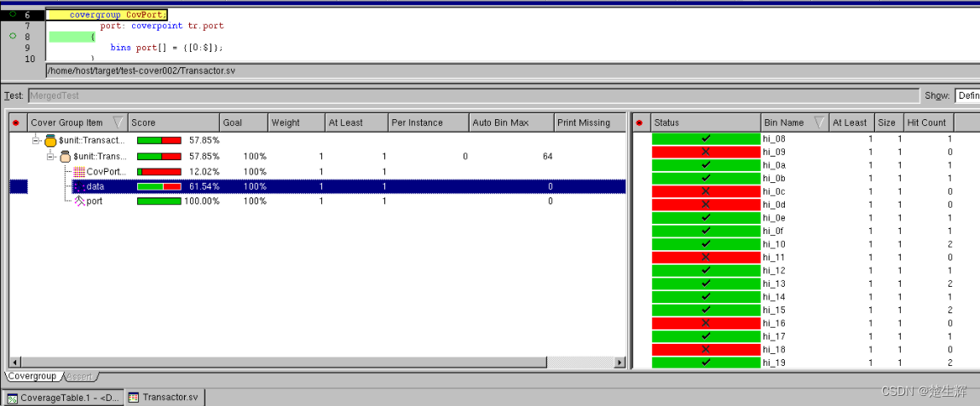Click the covered check status of hi_0a
980x406 pixels.
(x=706, y=165)
